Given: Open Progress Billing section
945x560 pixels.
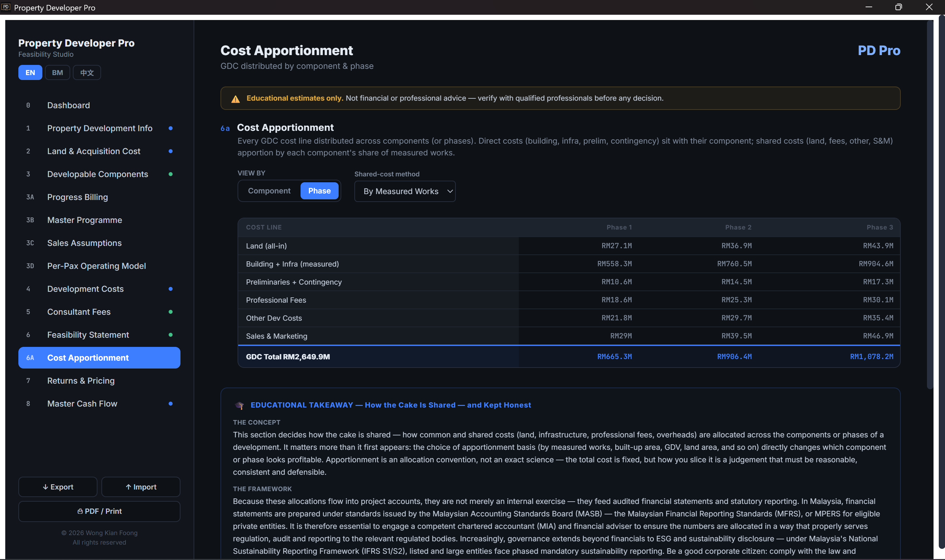Looking at the screenshot, I should click(x=99, y=197).
